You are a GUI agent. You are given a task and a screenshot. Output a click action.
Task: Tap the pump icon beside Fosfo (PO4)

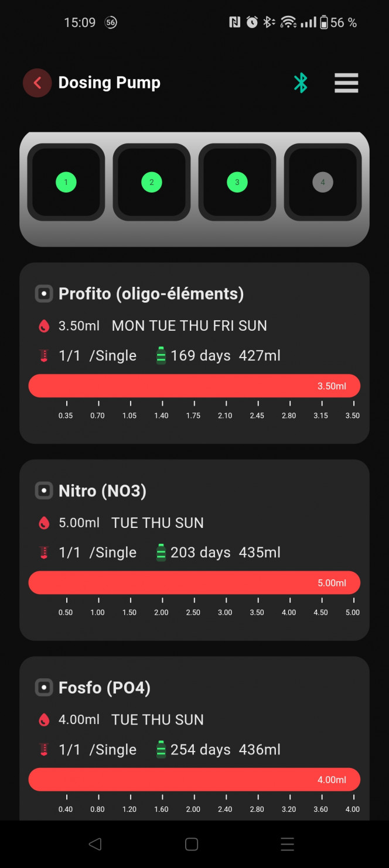(44, 687)
